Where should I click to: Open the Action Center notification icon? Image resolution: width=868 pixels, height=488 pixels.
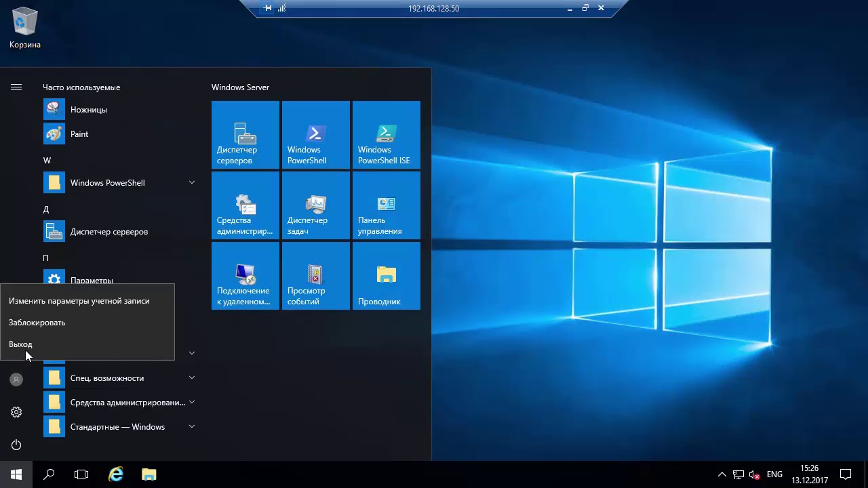846,474
